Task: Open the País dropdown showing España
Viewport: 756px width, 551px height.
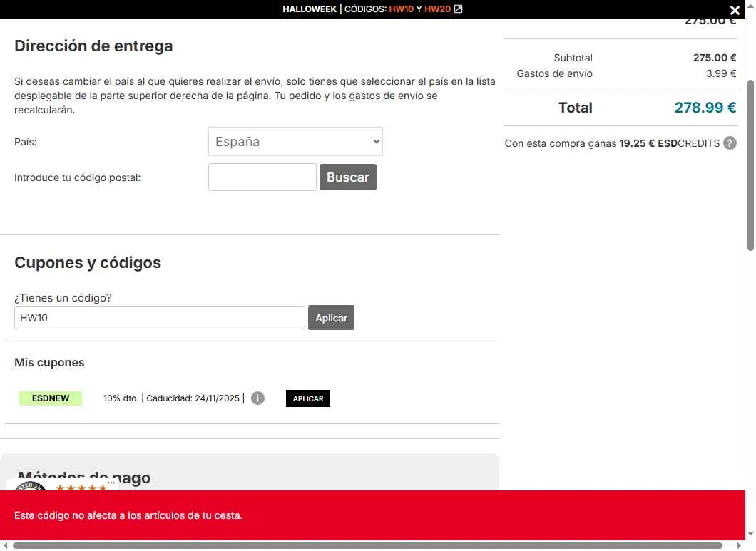Action: pos(295,142)
